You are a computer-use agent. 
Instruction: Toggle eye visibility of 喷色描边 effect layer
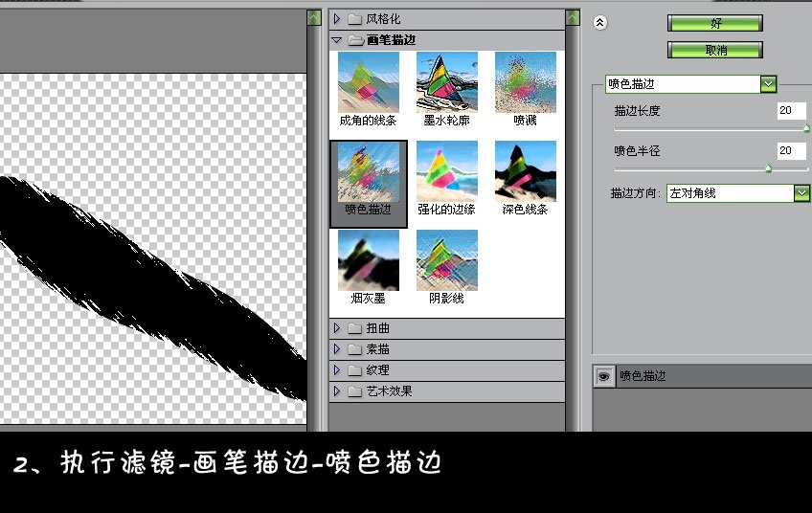click(603, 377)
